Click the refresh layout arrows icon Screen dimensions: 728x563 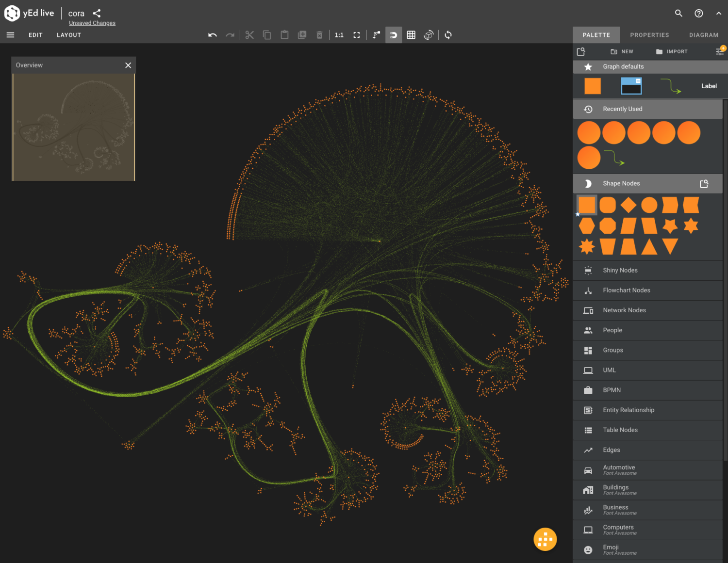448,35
